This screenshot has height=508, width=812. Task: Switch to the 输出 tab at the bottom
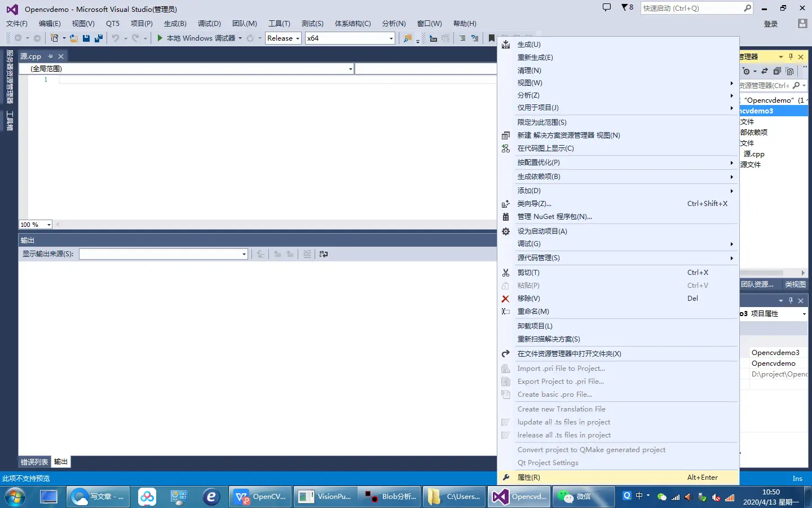pos(61,462)
